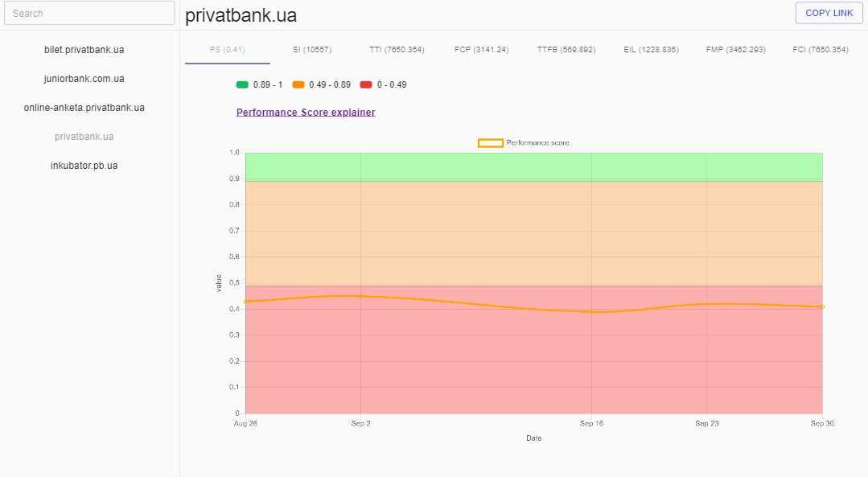Screen dimensions: 868x477
Task: Click the Date axis label
Action: tap(533, 438)
